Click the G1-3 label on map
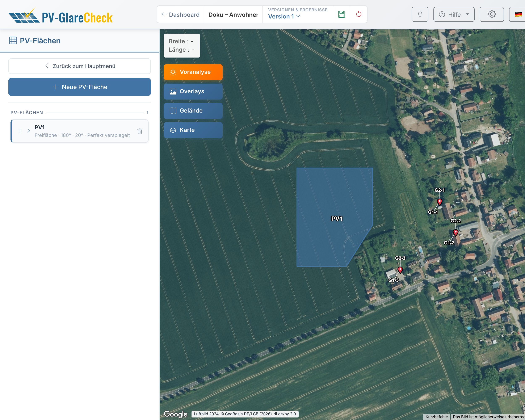Screen dimensions: 525x420 click(x=393, y=280)
